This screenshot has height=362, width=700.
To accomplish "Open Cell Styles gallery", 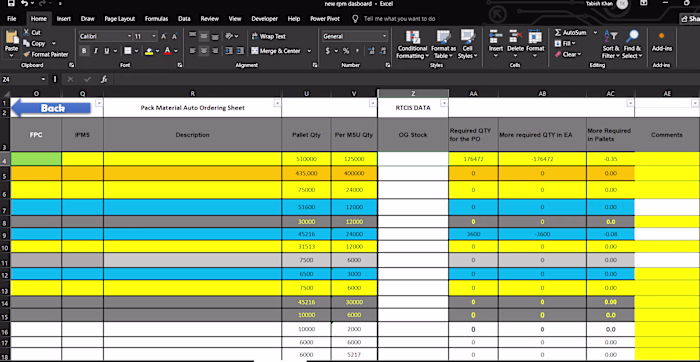I will 467,45.
